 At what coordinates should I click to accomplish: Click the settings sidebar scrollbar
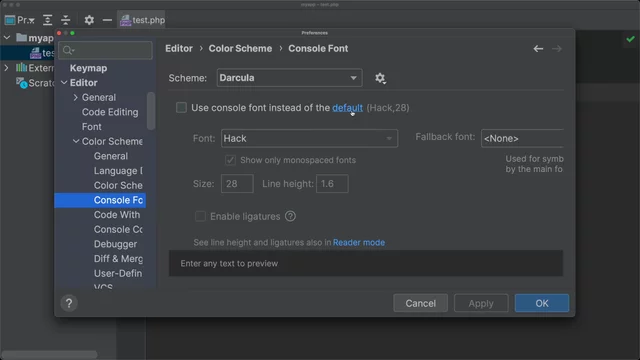pos(151,111)
